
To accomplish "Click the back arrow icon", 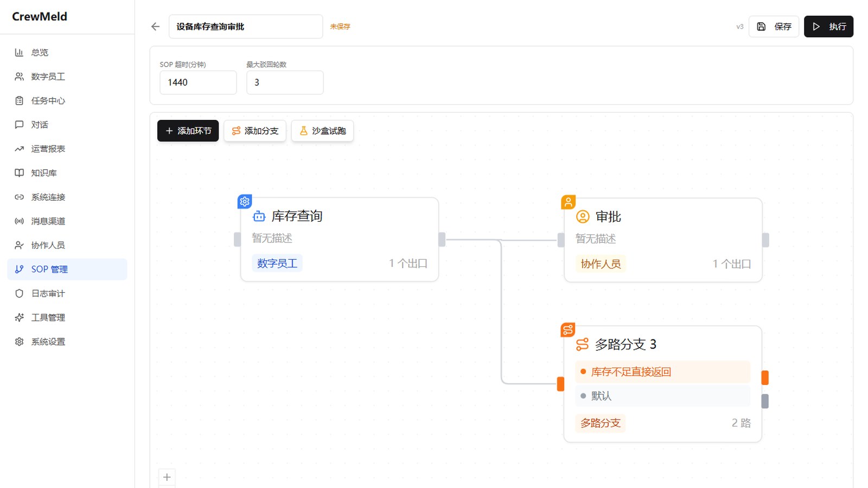I will [x=156, y=27].
